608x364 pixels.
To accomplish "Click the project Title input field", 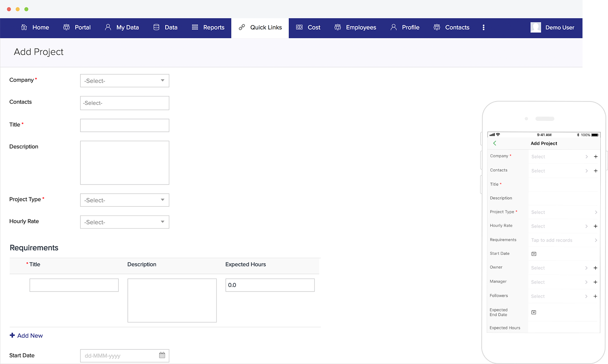I will pos(125,126).
